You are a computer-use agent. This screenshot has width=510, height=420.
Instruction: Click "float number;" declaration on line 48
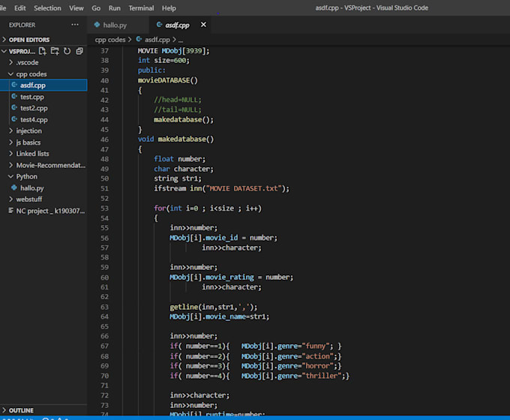(x=179, y=159)
